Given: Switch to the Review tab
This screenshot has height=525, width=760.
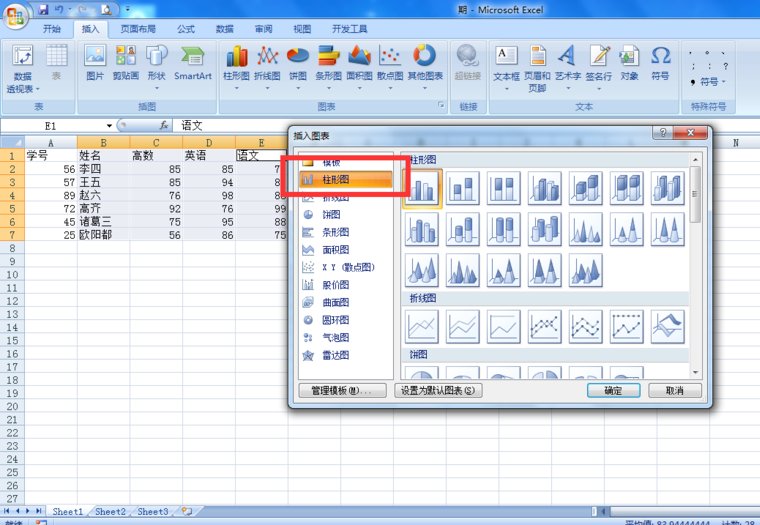Looking at the screenshot, I should [x=264, y=29].
